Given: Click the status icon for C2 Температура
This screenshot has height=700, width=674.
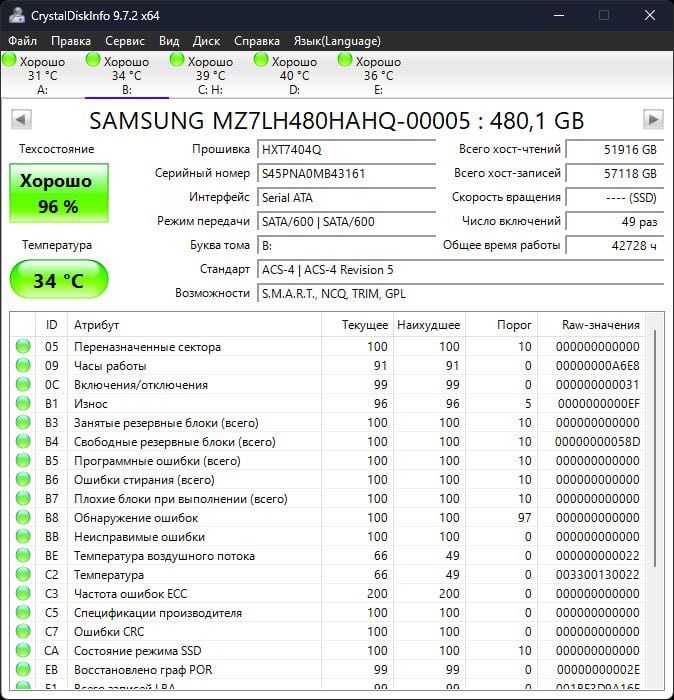Looking at the screenshot, I should (23, 574).
